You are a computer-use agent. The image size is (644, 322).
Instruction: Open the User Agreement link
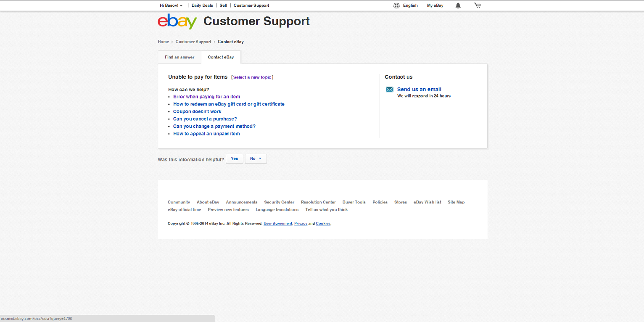point(277,224)
